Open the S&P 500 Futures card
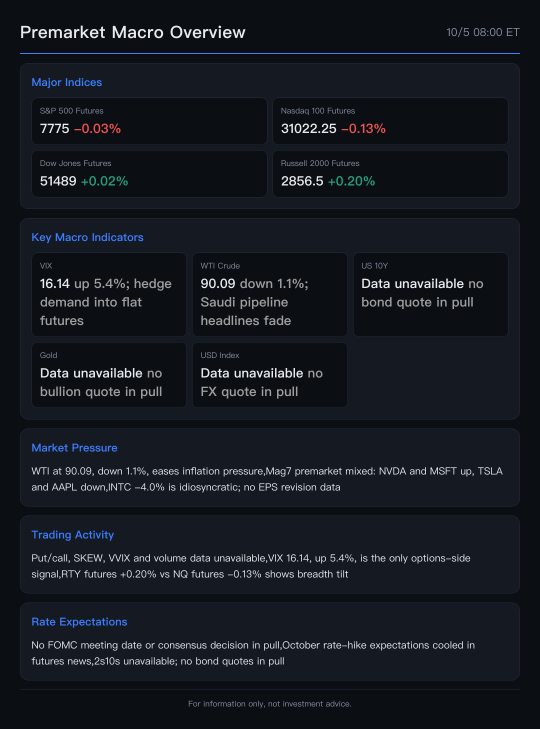The image size is (540, 729). 149,121
